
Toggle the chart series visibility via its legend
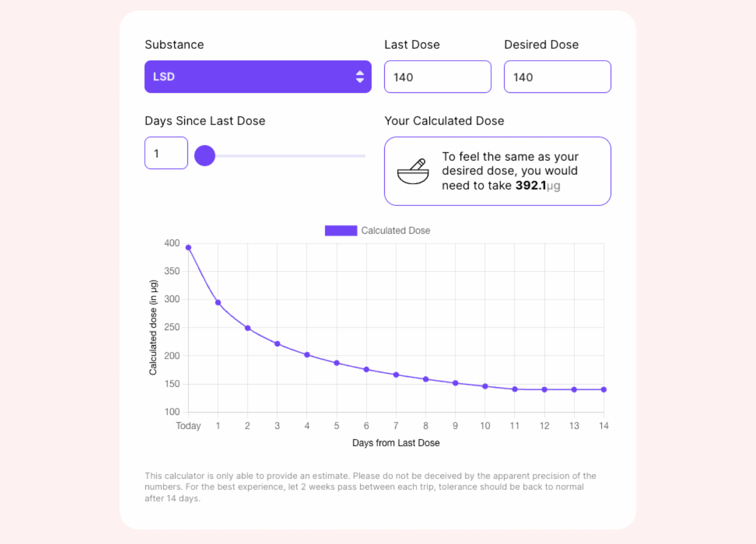point(341,230)
